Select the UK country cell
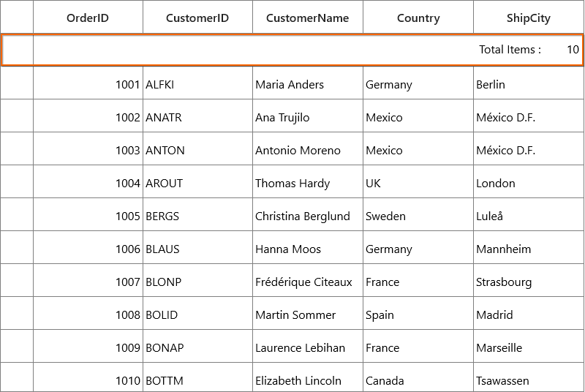The height and width of the screenshot is (392, 585). click(x=418, y=181)
